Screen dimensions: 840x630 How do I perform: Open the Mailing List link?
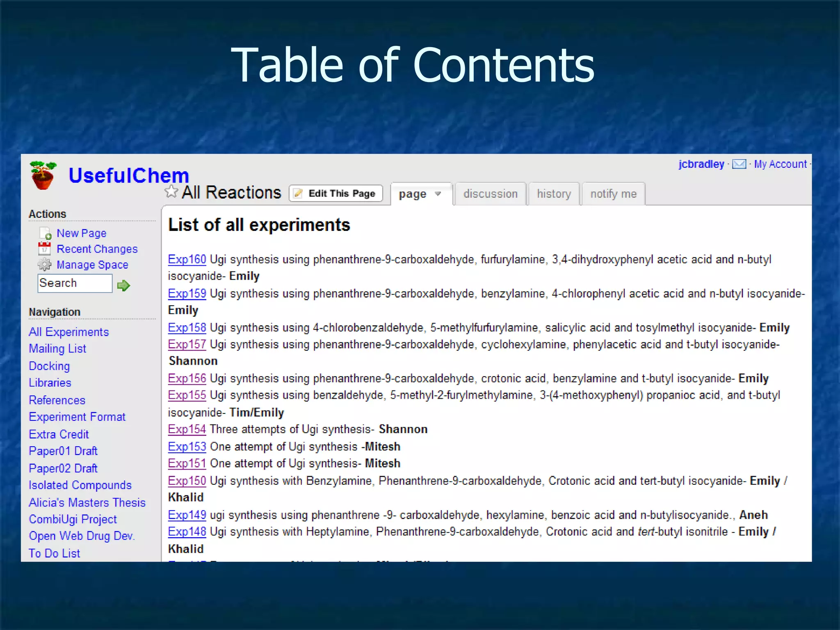click(x=57, y=349)
